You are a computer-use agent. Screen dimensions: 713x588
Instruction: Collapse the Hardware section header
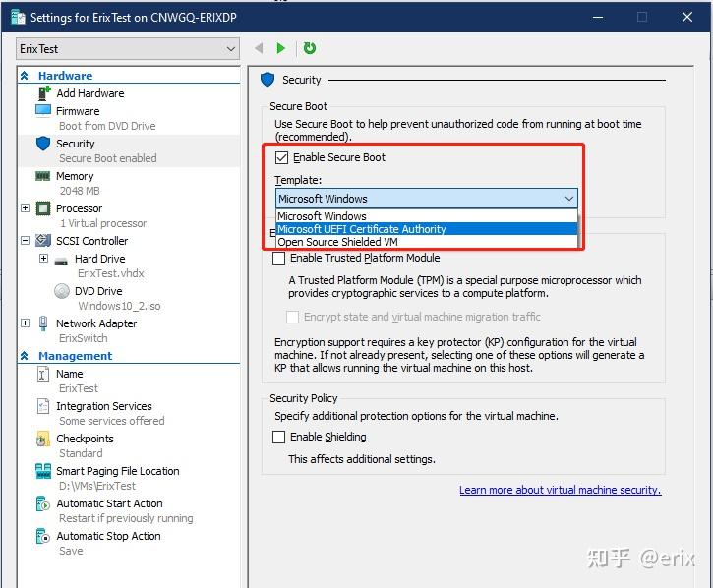coord(25,76)
